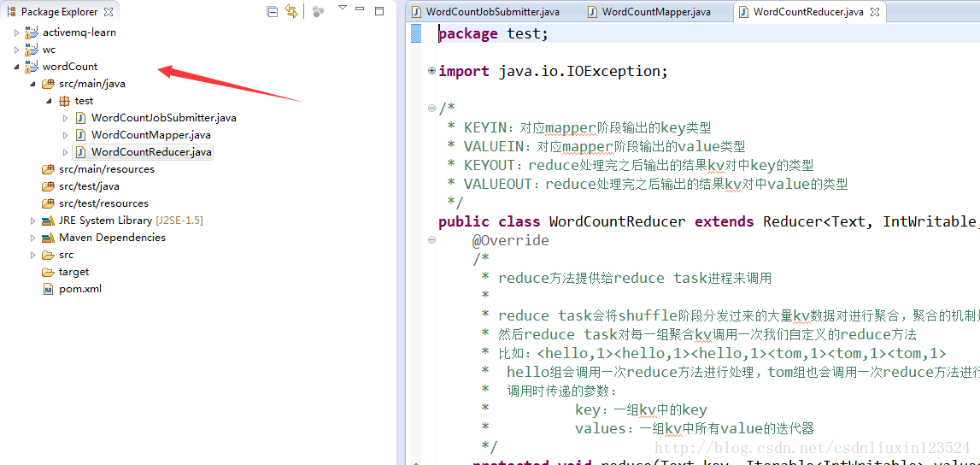Screen dimensions: 980x465
Task: Collapse the src/main/java folder
Action: coord(32,84)
